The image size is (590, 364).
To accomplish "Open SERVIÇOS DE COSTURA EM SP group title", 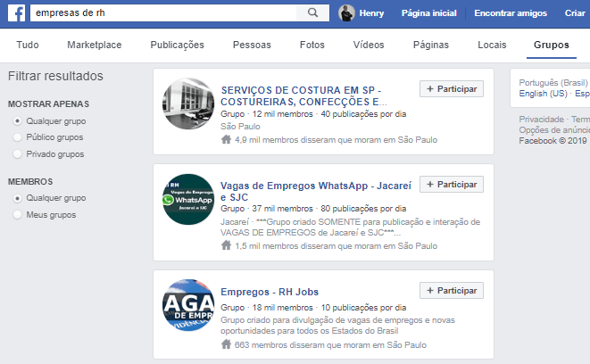I will click(x=303, y=95).
